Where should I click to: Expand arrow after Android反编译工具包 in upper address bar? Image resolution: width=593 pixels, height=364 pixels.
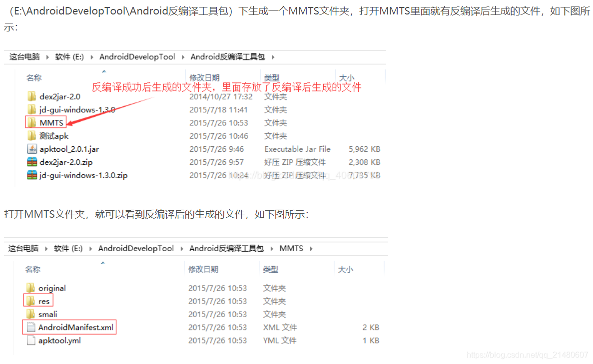coord(273,57)
